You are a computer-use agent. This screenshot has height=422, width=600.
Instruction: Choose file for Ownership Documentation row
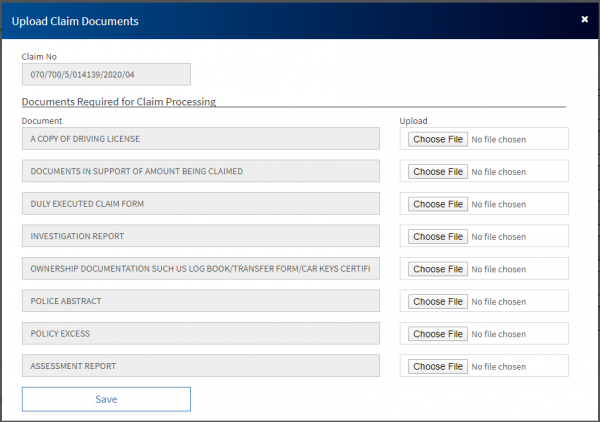437,269
